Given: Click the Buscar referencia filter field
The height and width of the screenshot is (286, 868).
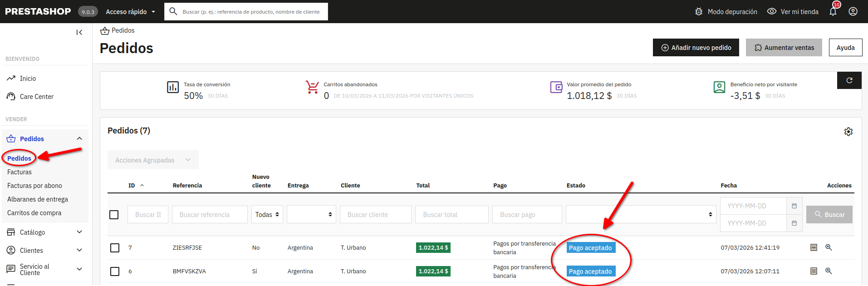Looking at the screenshot, I should point(210,215).
